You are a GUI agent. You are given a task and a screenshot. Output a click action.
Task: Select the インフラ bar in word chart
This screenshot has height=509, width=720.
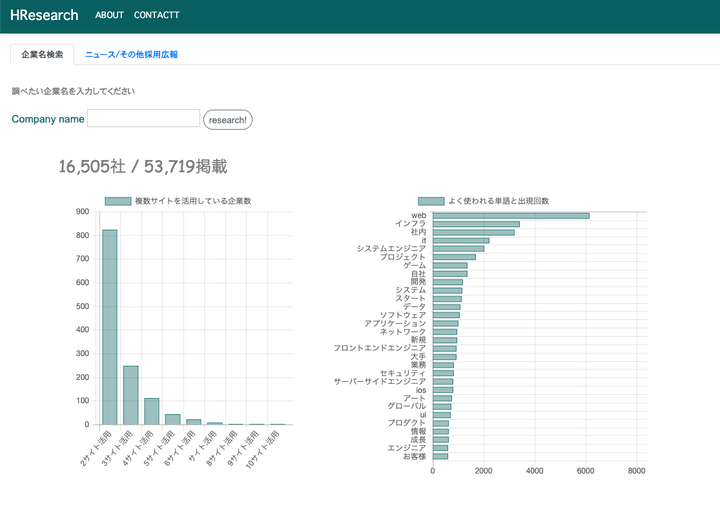coord(475,223)
